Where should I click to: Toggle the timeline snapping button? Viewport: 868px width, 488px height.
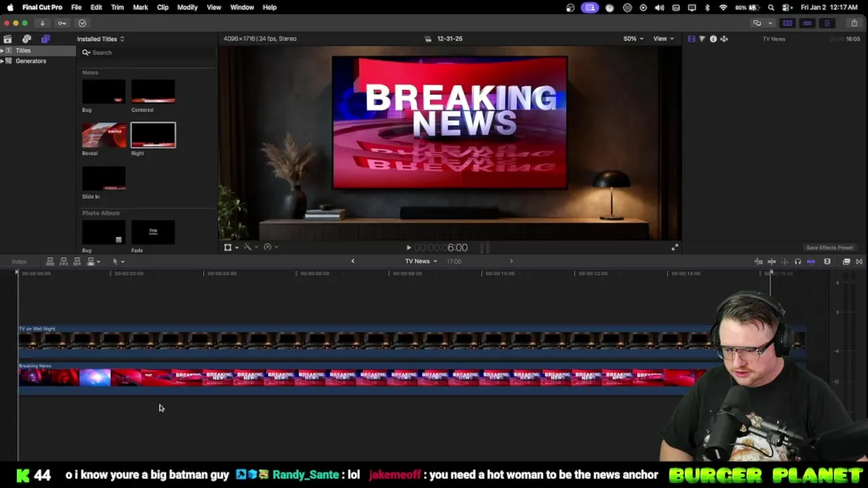810,262
